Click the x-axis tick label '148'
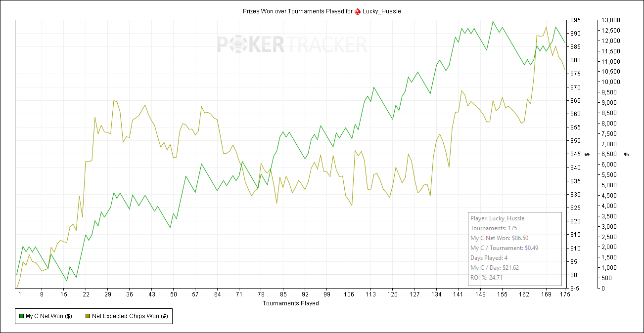644x333 pixels. [480, 294]
